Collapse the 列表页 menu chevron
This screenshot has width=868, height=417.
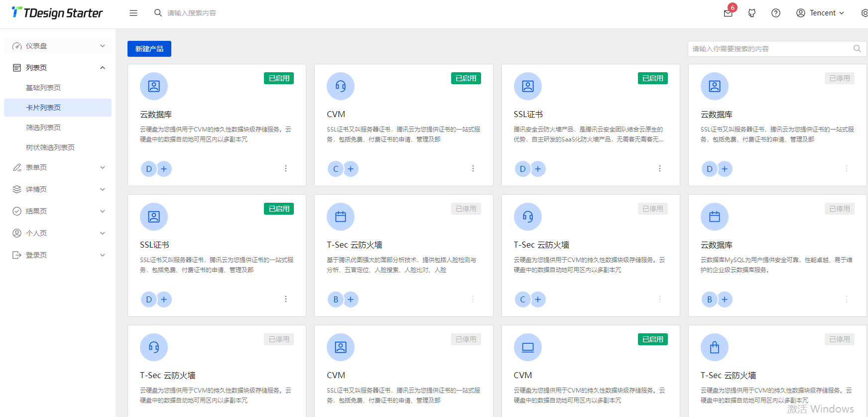103,68
